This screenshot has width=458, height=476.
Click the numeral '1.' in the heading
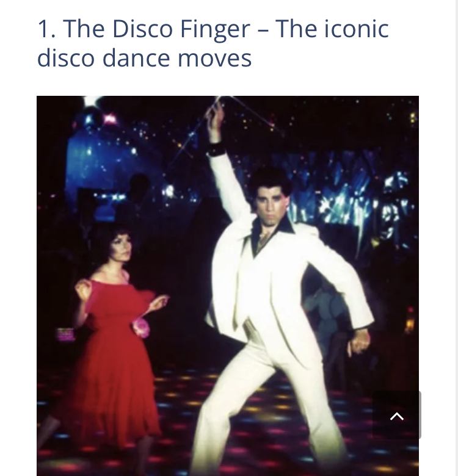point(47,29)
